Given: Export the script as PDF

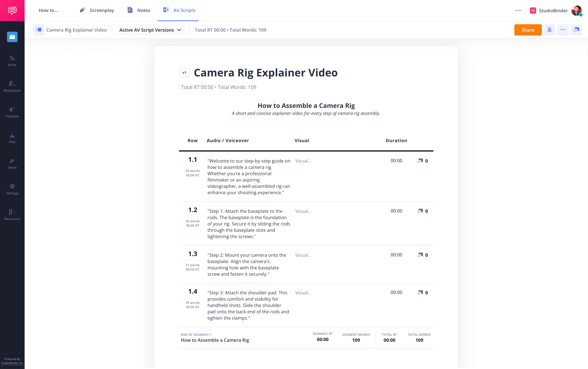Looking at the screenshot, I should tap(550, 30).
